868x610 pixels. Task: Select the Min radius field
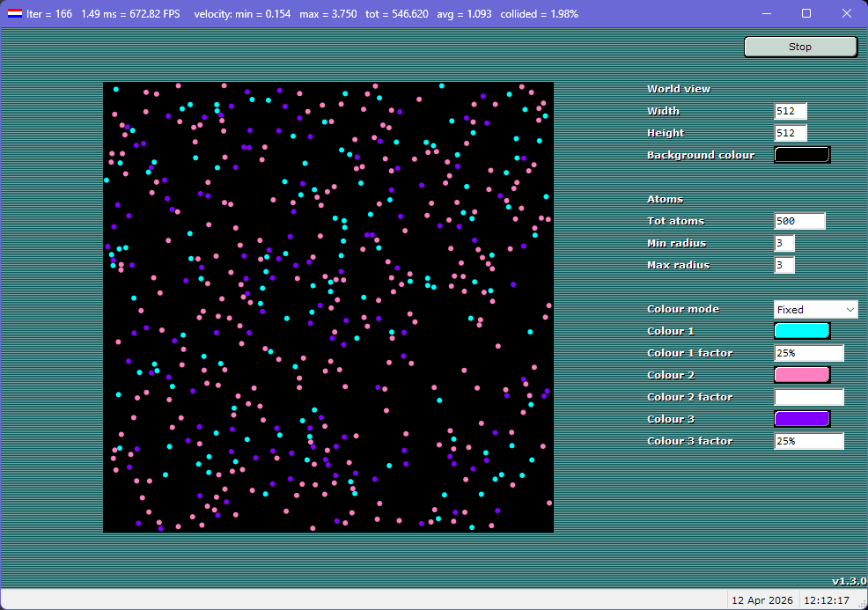(x=784, y=244)
